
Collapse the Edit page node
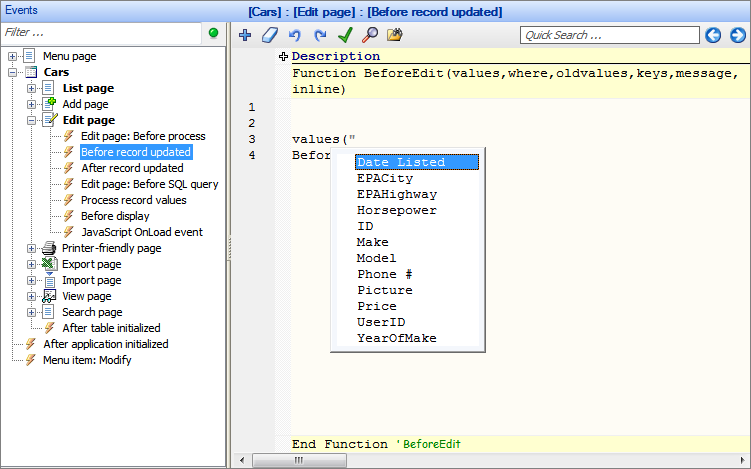31,120
